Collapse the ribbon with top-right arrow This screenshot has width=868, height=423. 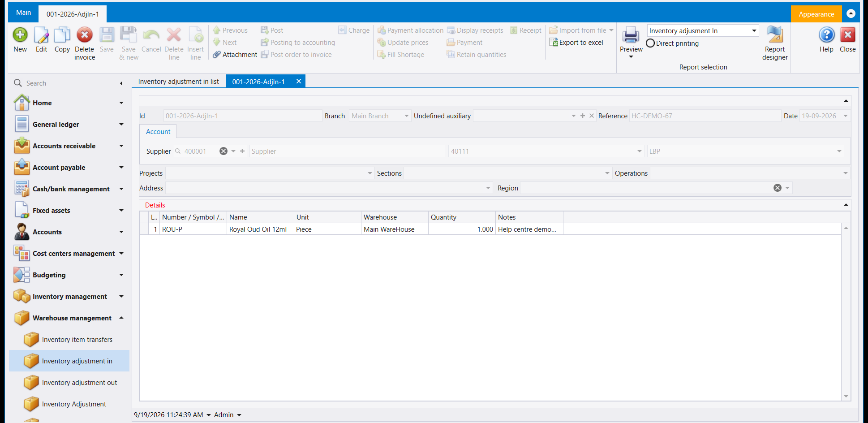click(851, 13)
